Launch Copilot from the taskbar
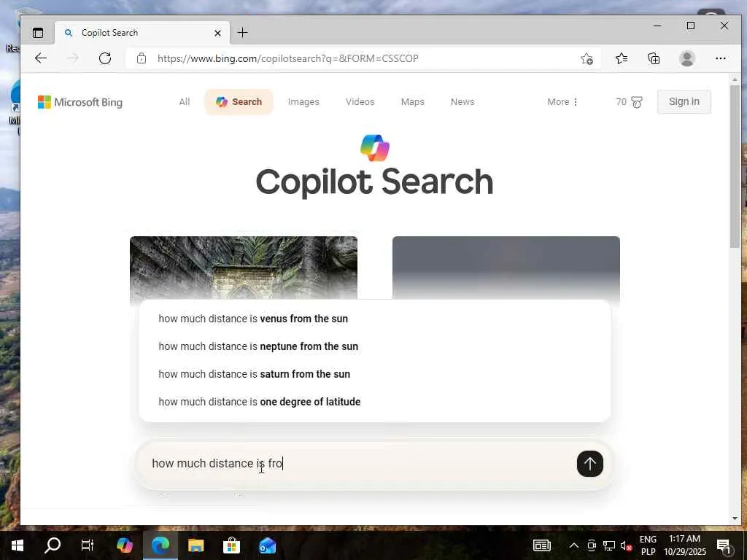This screenshot has height=560, width=747. click(x=124, y=545)
